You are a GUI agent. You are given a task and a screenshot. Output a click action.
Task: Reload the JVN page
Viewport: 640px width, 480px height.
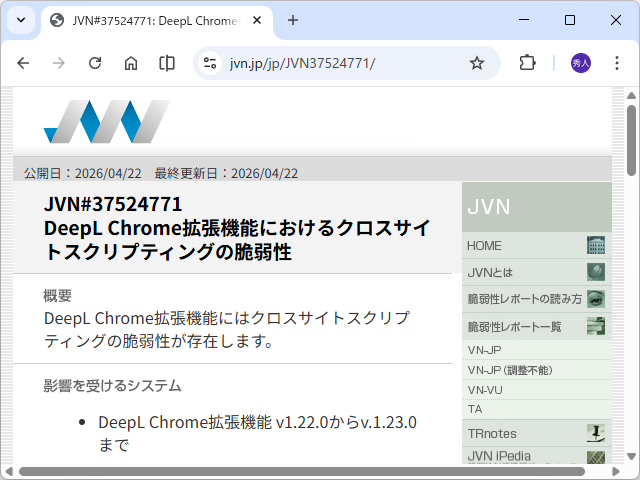[x=95, y=63]
